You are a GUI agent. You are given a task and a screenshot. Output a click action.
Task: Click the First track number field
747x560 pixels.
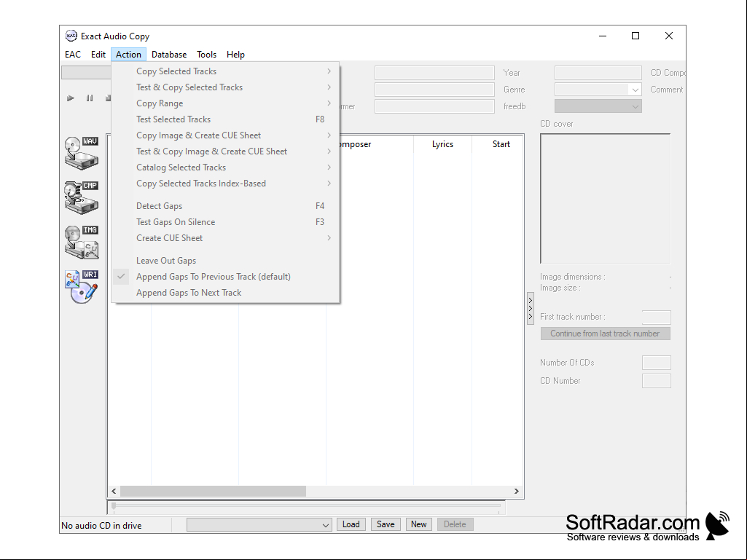click(x=657, y=318)
